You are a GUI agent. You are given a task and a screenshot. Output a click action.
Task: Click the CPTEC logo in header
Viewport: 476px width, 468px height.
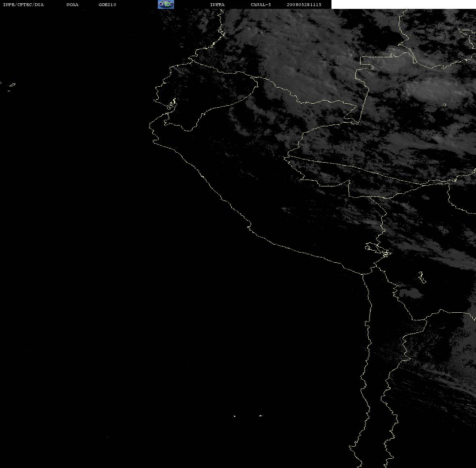coord(166,4)
